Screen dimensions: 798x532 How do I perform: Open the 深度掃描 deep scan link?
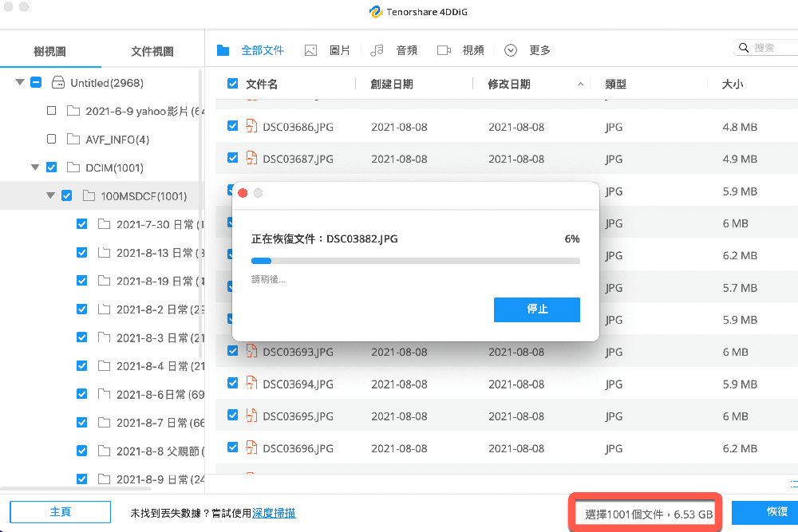274,512
